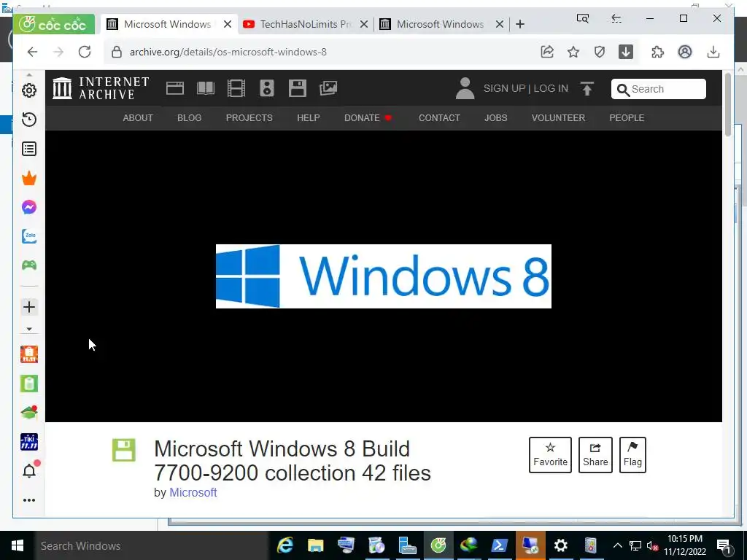Image resolution: width=747 pixels, height=560 pixels.
Task: Add a new sidebar shortcut with plus
Action: [x=29, y=307]
